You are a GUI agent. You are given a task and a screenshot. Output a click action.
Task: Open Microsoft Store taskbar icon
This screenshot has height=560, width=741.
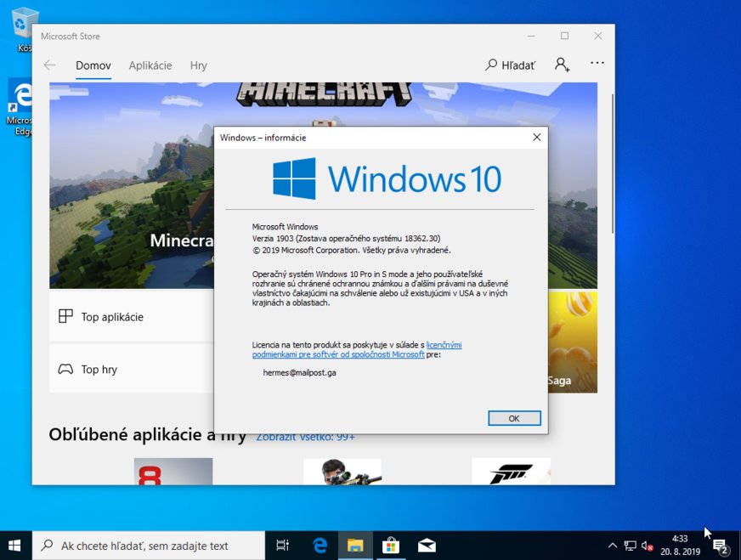(x=391, y=546)
